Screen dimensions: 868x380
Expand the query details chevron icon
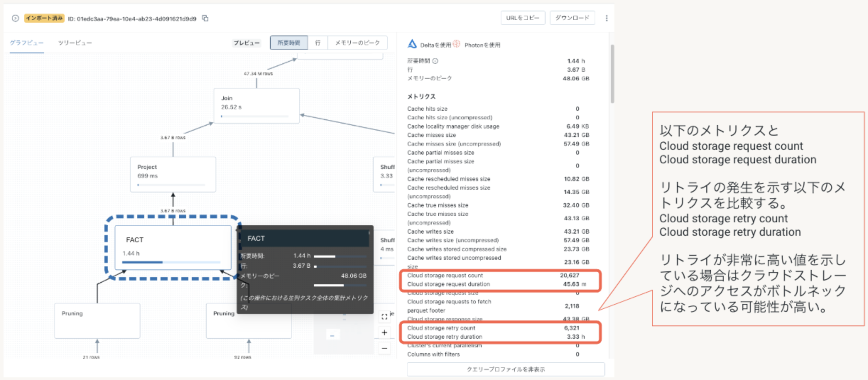click(x=15, y=18)
